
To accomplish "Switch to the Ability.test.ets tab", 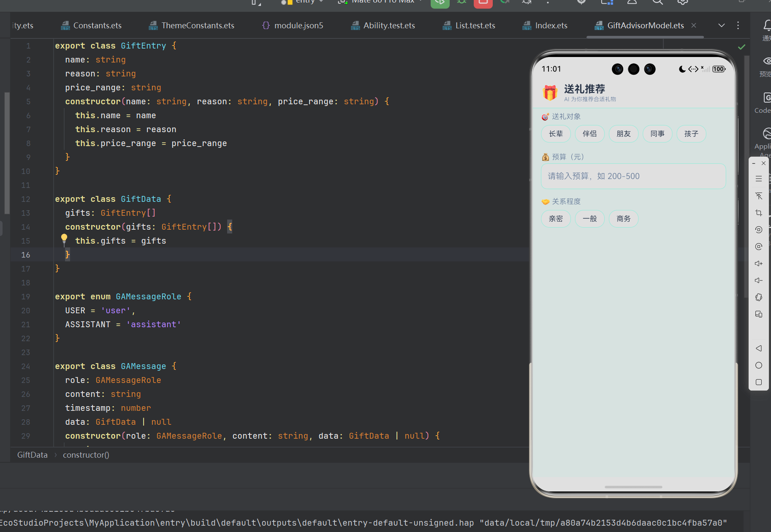I will click(383, 25).
